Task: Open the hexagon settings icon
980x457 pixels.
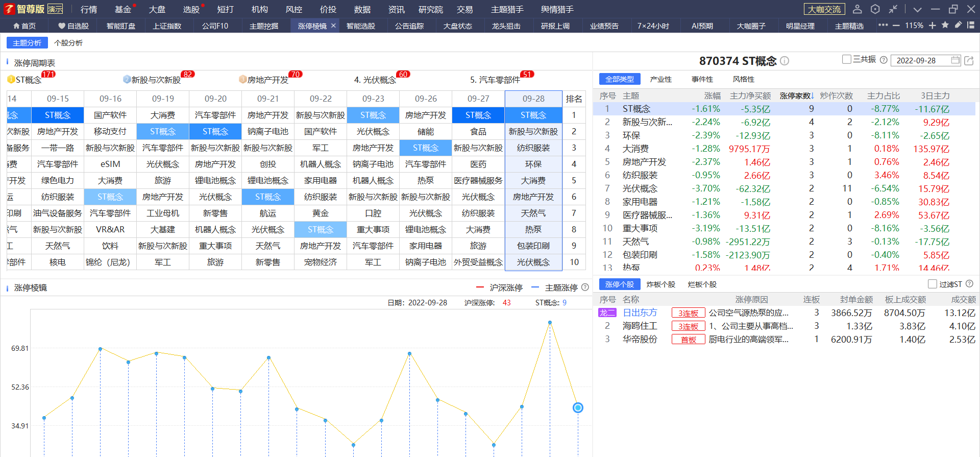Action: pos(875,9)
